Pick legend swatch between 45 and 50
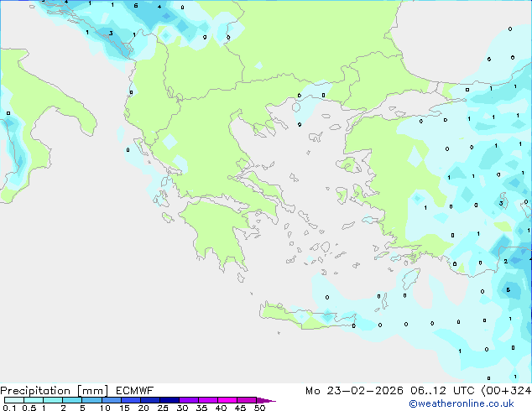 pyautogui.click(x=247, y=400)
